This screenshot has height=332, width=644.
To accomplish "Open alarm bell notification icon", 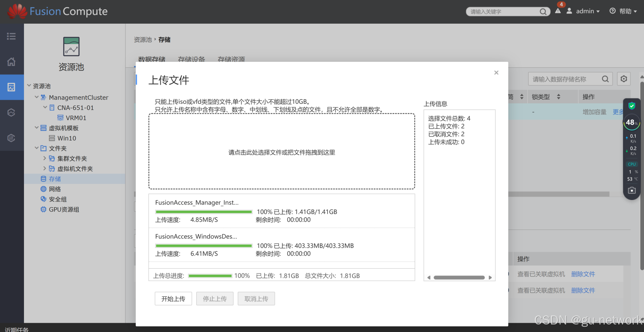I will pos(558,11).
